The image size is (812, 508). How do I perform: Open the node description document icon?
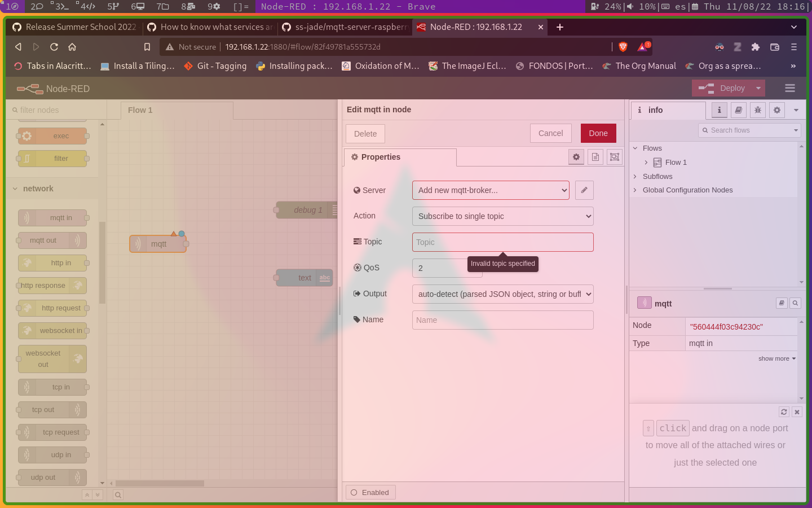(x=595, y=157)
